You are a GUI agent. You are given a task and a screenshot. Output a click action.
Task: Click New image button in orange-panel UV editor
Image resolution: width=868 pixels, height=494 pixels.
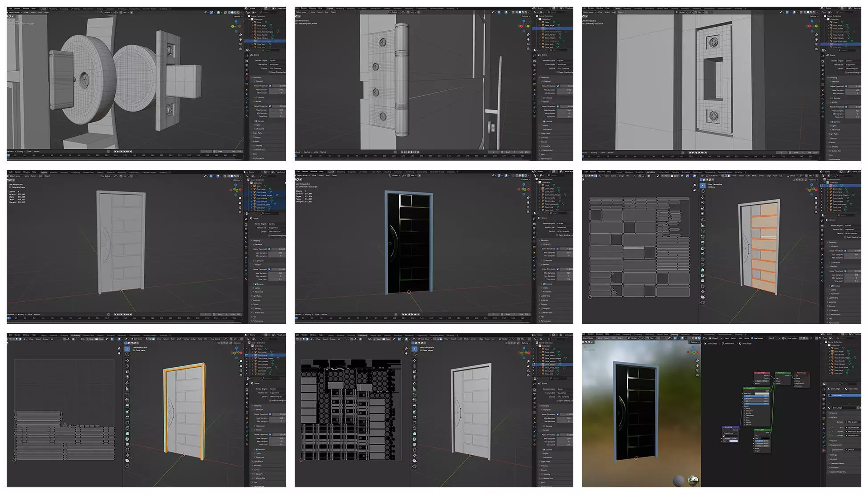point(665,176)
